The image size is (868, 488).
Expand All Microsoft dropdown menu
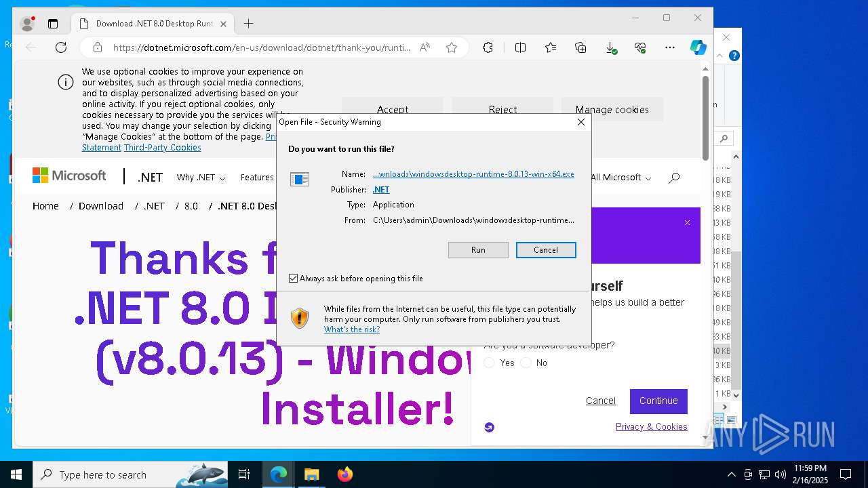620,178
